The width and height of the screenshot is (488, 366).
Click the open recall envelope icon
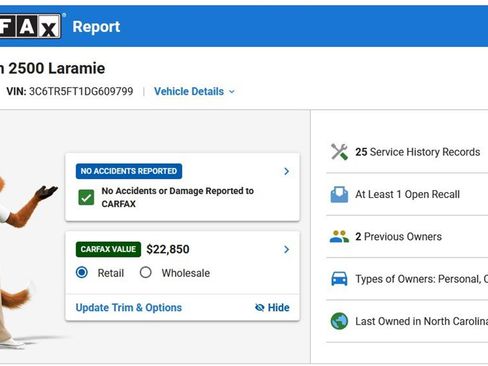[x=339, y=194]
